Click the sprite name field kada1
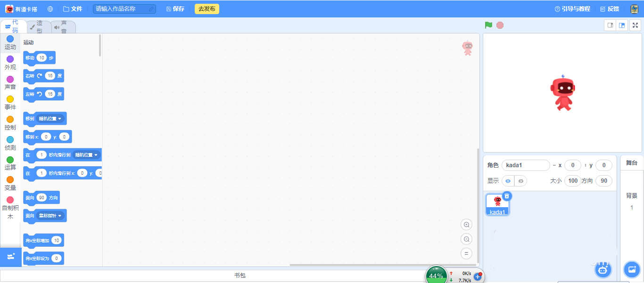 [x=526, y=165]
